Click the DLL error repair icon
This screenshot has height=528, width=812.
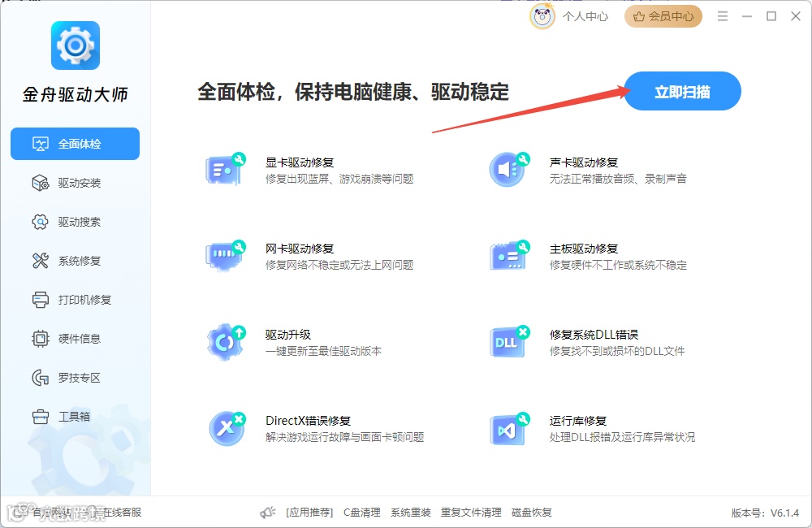pyautogui.click(x=510, y=342)
